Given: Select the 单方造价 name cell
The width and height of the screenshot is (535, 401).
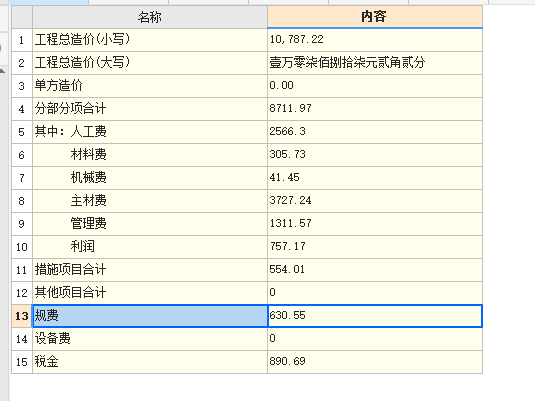Looking at the screenshot, I should [x=150, y=86].
